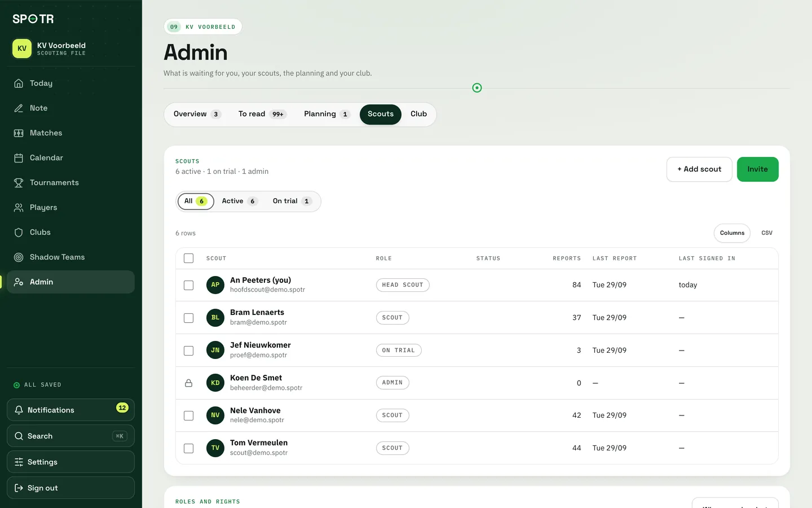Click the Note pencil icon

(x=19, y=108)
